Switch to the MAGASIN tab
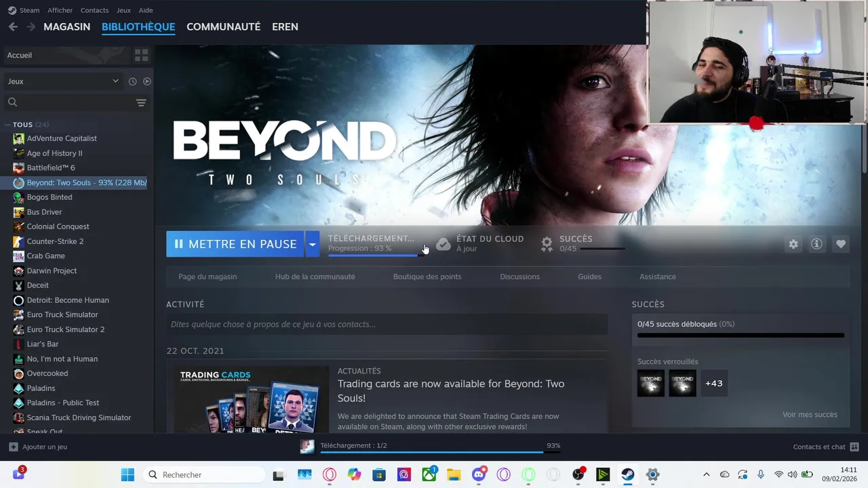The height and width of the screenshot is (488, 868). click(x=66, y=26)
